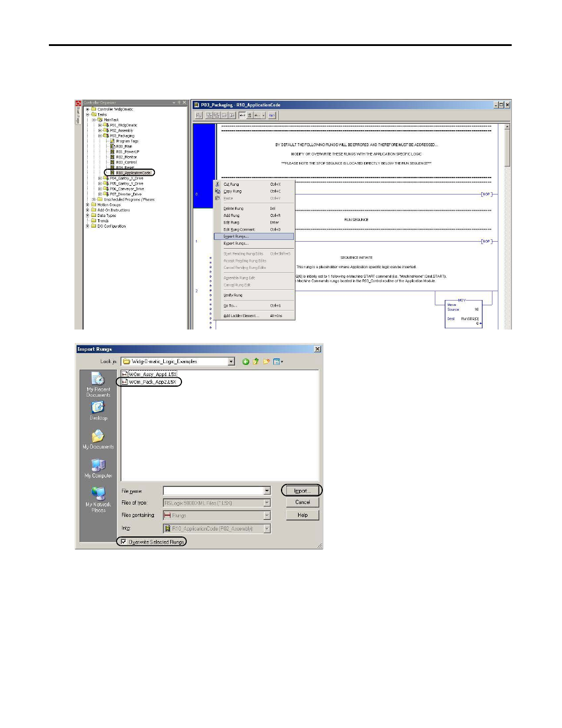562x728 pixels.
Task: Go to Desktop in places bar
Action: coord(98,411)
